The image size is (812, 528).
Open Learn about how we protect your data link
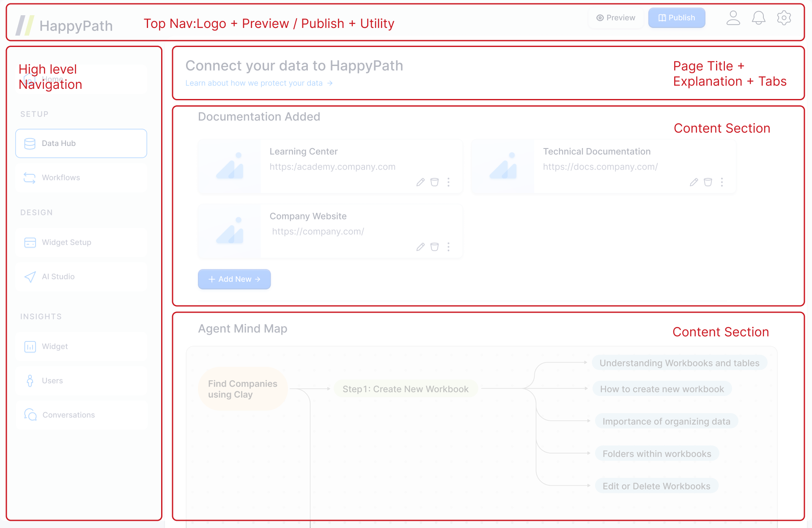pos(259,83)
